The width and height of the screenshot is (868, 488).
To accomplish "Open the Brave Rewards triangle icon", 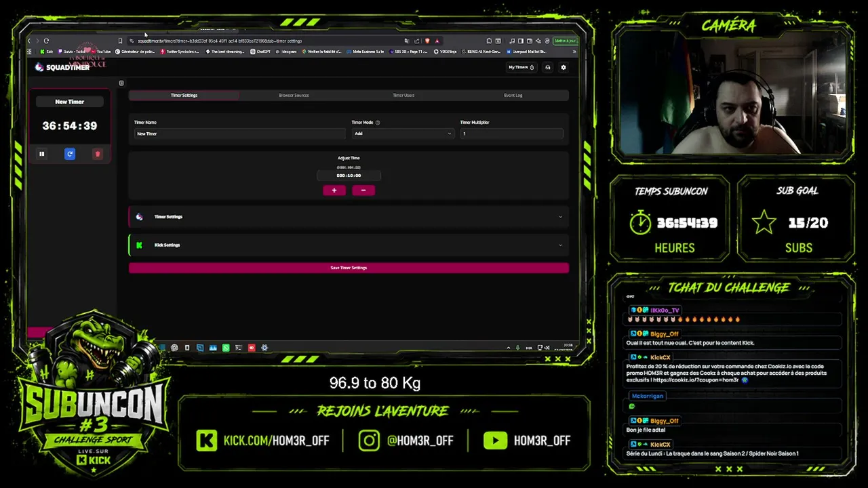I will click(x=437, y=41).
